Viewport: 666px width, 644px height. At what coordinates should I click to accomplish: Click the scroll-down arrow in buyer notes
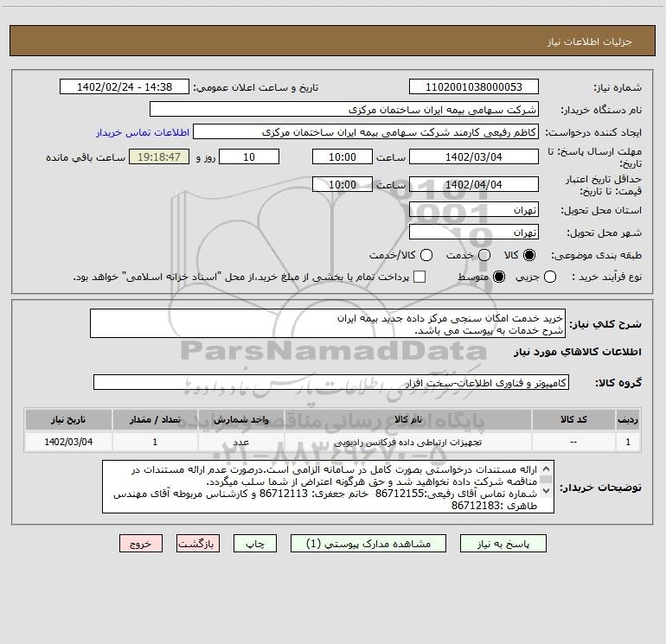click(547, 491)
